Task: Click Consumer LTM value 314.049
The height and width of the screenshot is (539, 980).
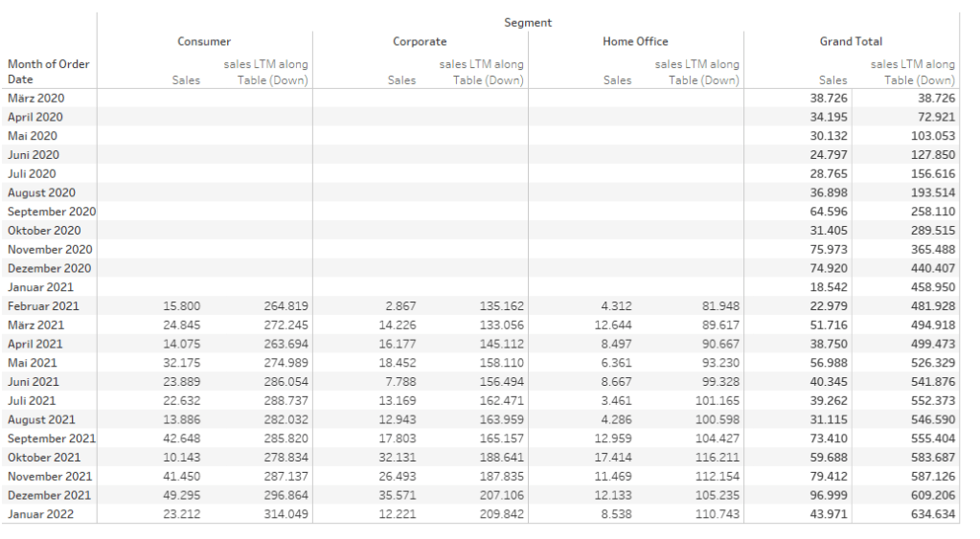Action: 285,514
